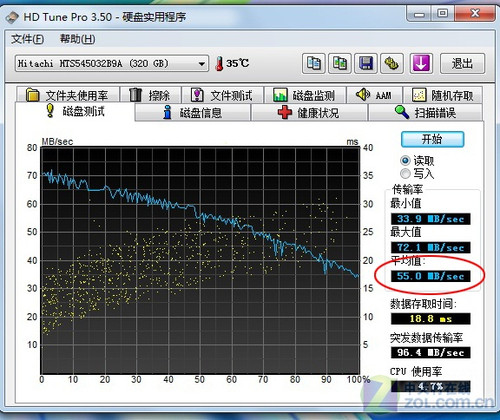Viewport: 500px width, 420px height.
Task: Click the purple down arrow icon
Action: (421, 63)
